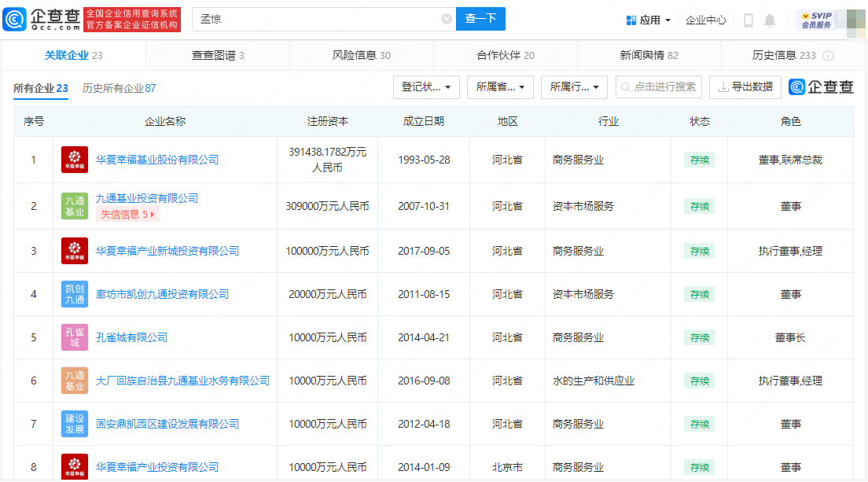Clear the search box text
This screenshot has width=868, height=482.
[446, 19]
